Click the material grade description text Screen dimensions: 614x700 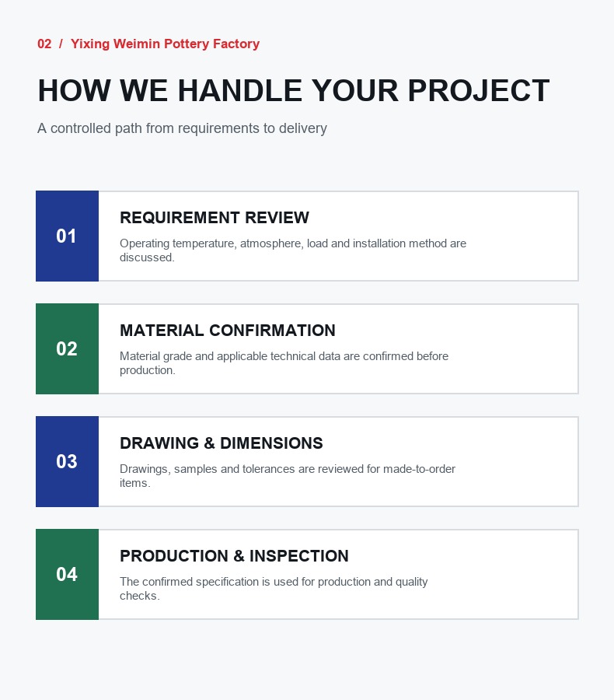tap(284, 363)
